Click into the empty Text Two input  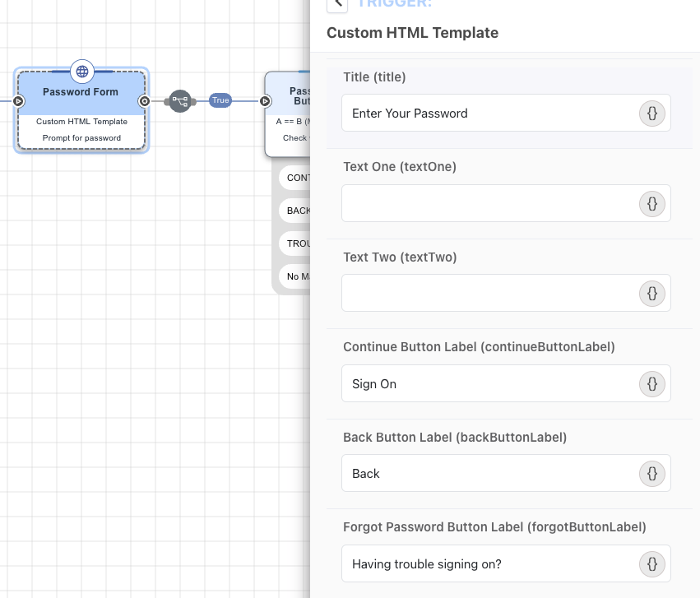(x=489, y=294)
